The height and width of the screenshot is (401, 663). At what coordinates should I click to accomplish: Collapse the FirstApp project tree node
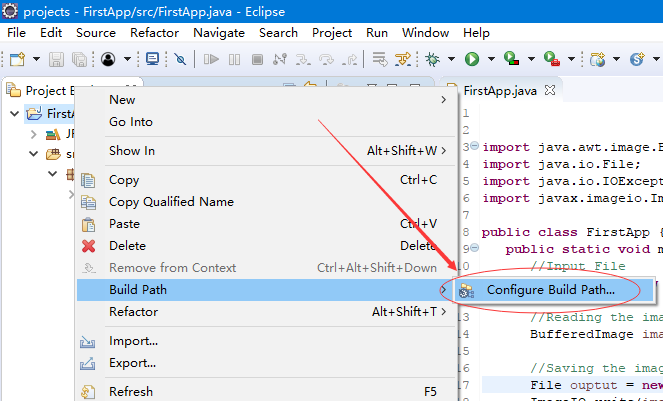[15, 113]
